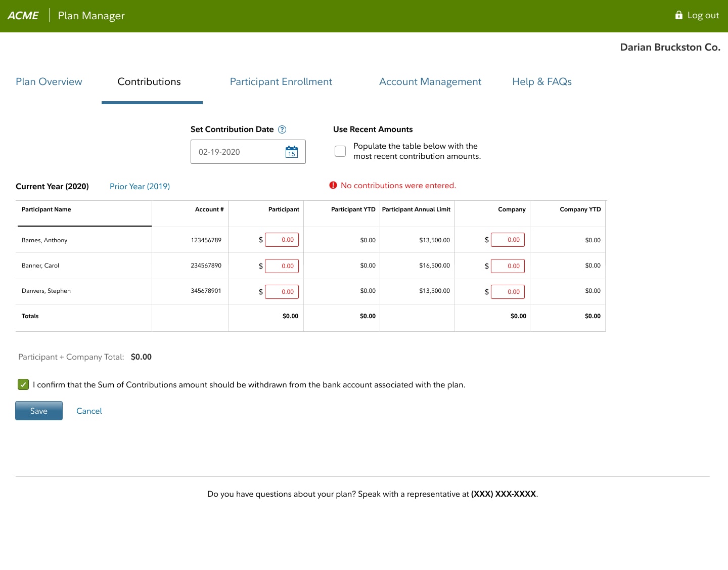Click the contribution date help icon
The height and width of the screenshot is (570, 728).
pyautogui.click(x=282, y=129)
